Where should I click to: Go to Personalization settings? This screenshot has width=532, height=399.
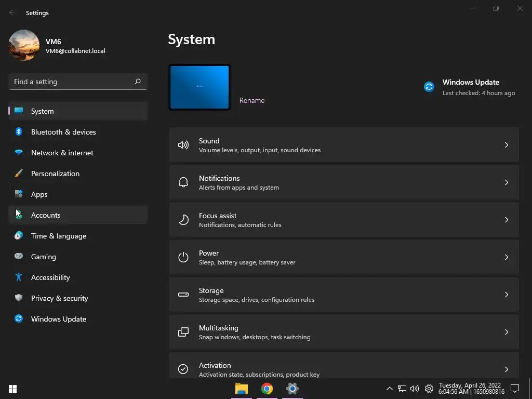(x=78, y=174)
